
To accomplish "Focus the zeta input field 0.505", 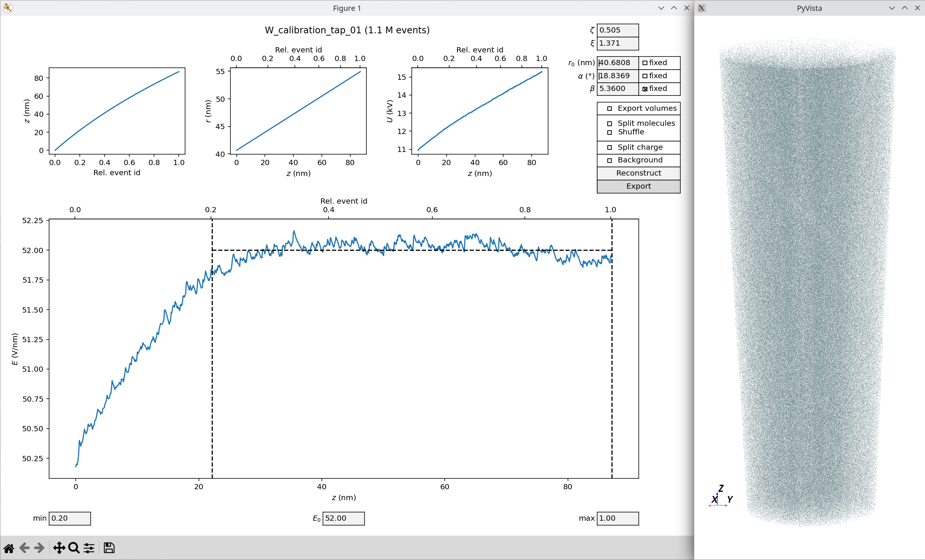I will [618, 30].
